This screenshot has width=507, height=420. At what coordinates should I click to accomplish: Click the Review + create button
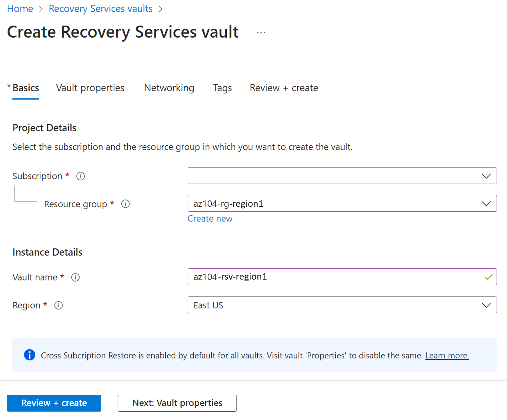pos(54,403)
